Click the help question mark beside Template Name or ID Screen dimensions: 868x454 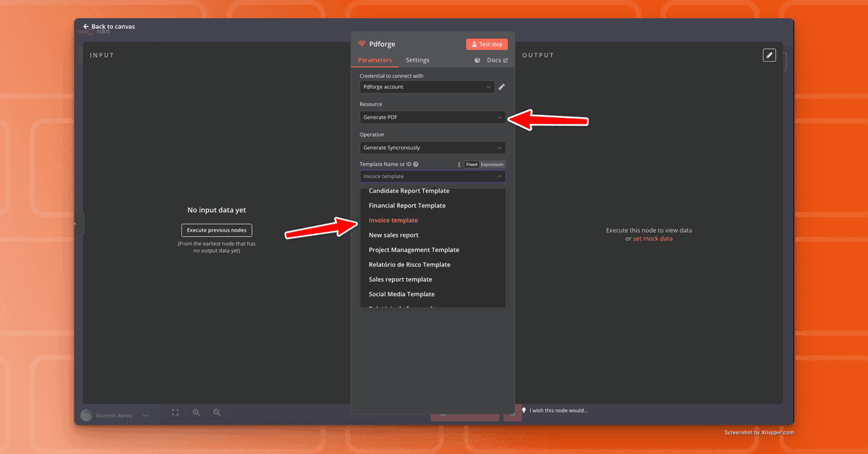pyautogui.click(x=415, y=164)
